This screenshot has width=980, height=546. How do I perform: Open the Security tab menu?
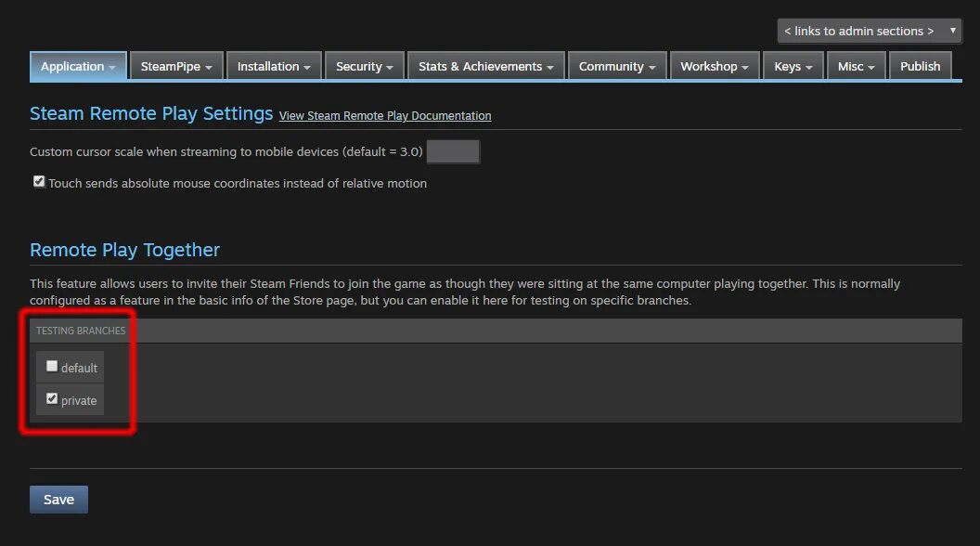[x=365, y=66]
